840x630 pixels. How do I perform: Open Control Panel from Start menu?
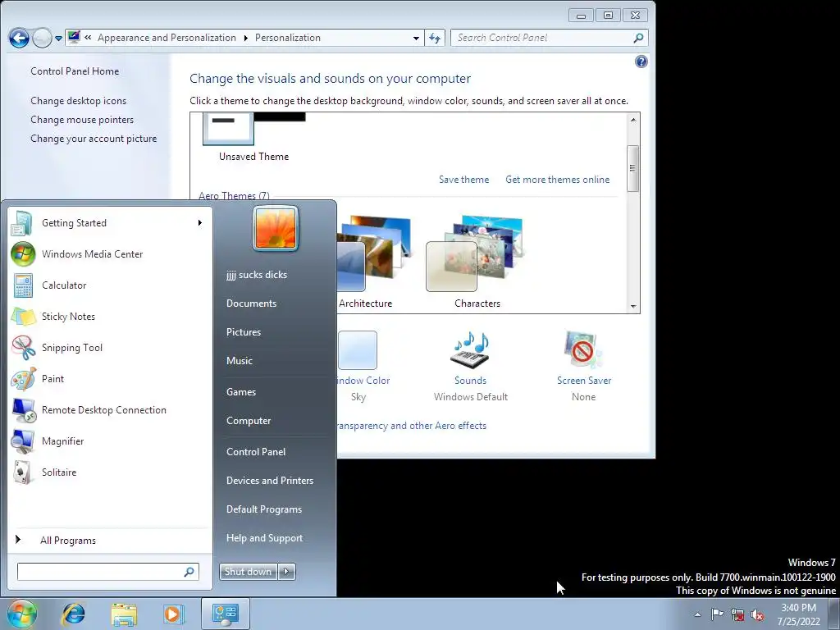[x=256, y=452]
